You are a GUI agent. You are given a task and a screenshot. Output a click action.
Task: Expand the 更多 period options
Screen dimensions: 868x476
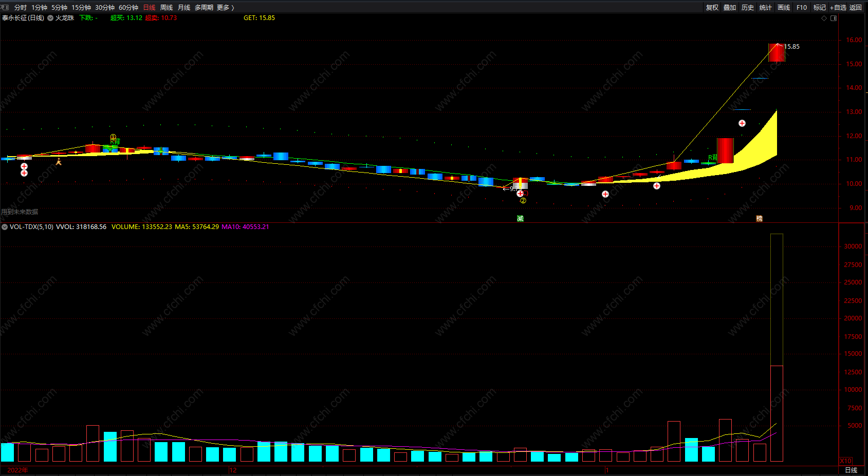coord(225,8)
